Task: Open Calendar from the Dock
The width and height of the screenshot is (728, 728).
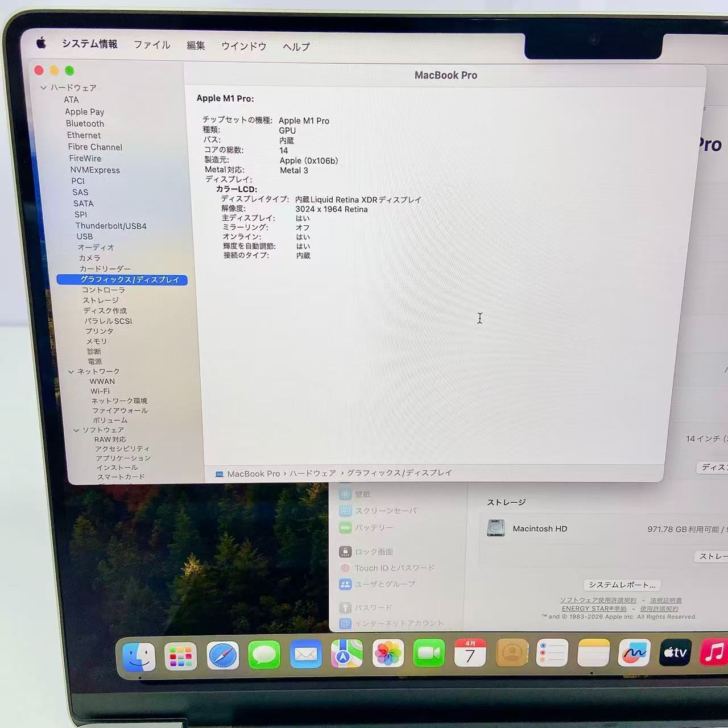Action: point(470,653)
